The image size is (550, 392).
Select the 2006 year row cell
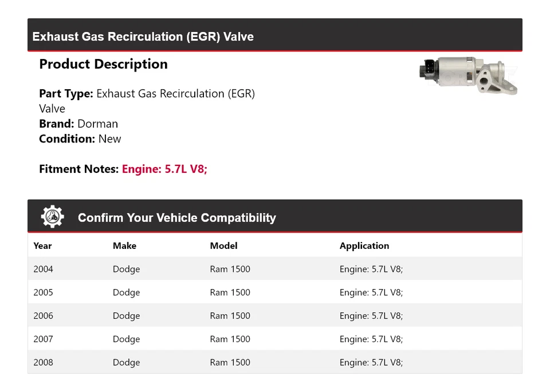[43, 316]
